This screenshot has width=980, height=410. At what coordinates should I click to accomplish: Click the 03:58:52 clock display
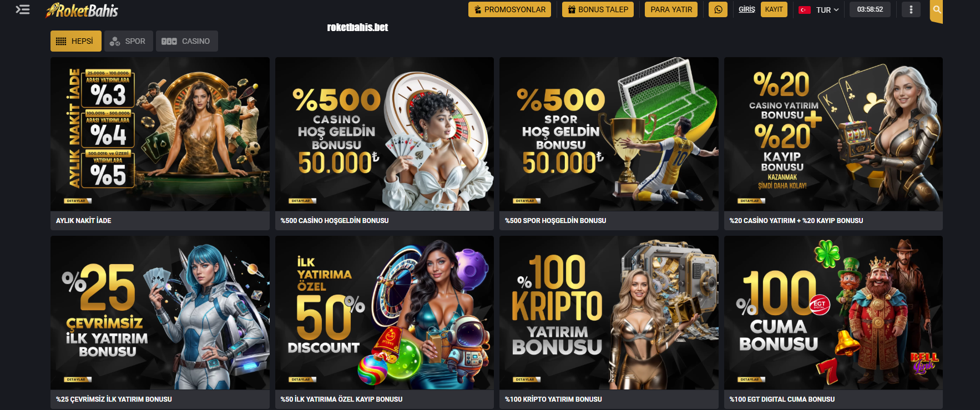click(870, 9)
